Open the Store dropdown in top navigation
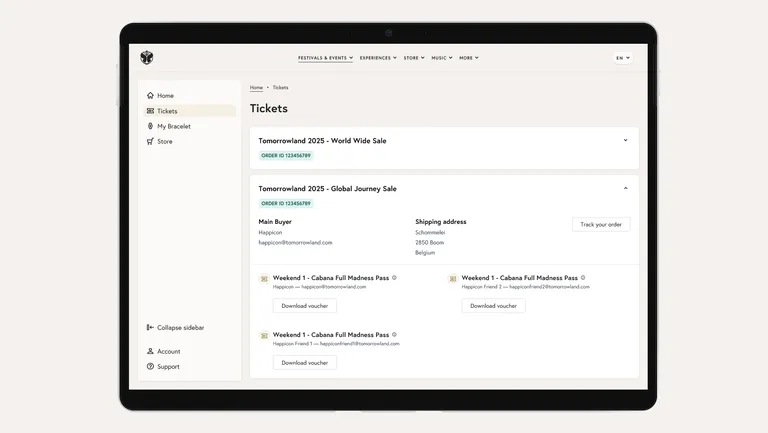 coord(414,58)
